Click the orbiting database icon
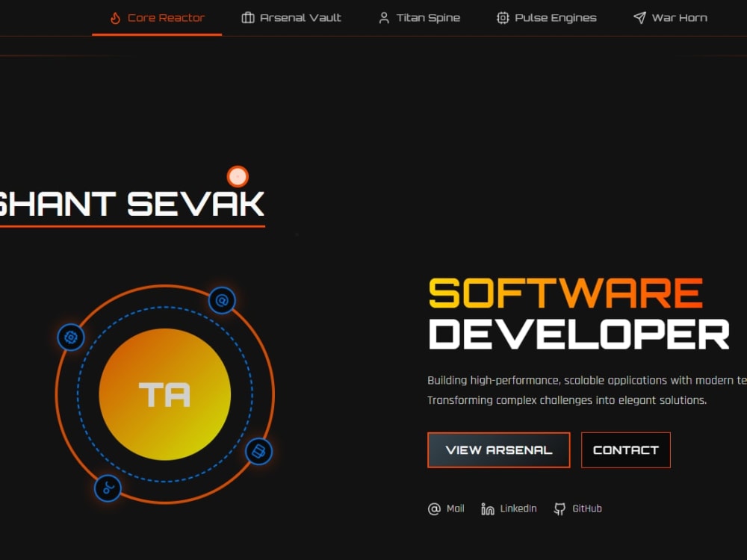Image resolution: width=747 pixels, height=560 pixels. click(258, 451)
